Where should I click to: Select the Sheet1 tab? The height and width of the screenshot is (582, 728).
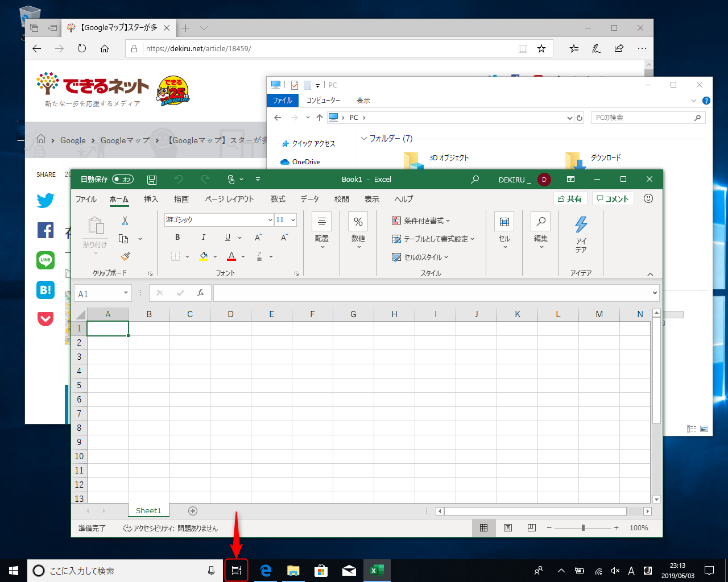[148, 510]
